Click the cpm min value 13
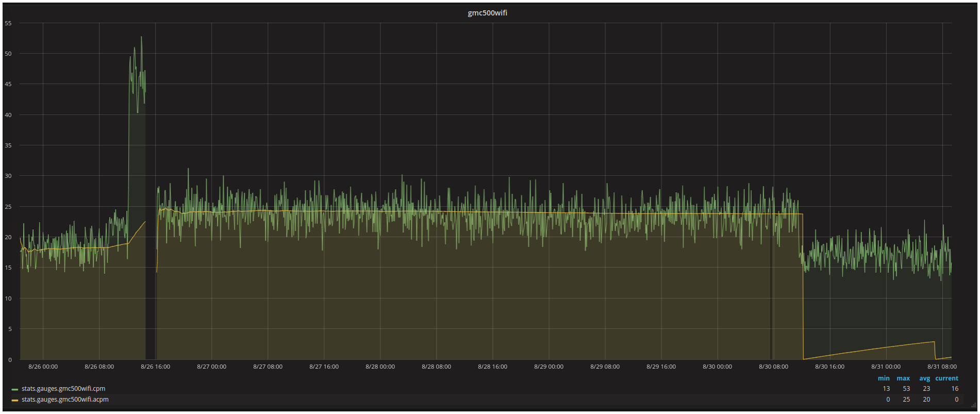The width and height of the screenshot is (980, 414). coord(886,389)
